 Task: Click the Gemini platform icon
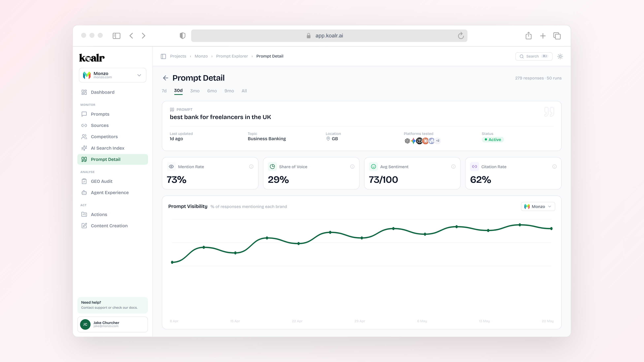(413, 141)
